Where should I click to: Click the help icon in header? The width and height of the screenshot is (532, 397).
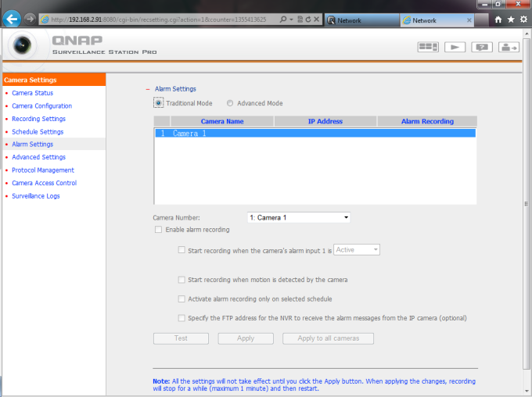click(482, 47)
